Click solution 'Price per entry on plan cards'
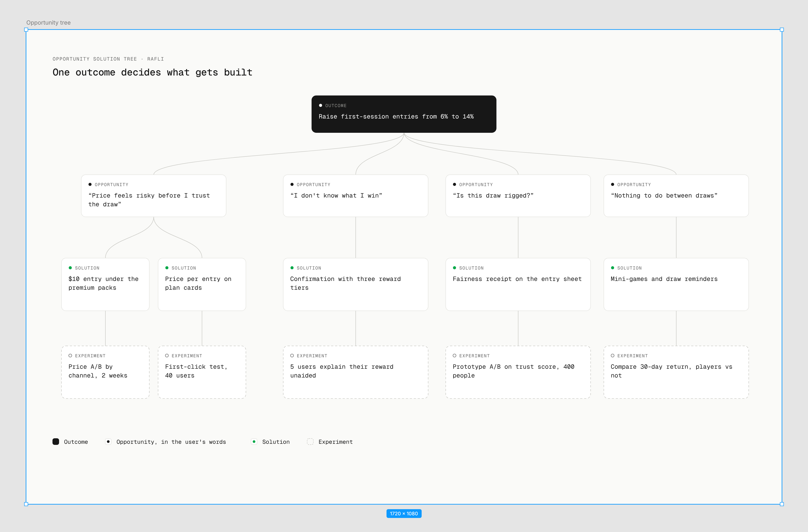Image resolution: width=808 pixels, height=532 pixels. [x=202, y=284]
